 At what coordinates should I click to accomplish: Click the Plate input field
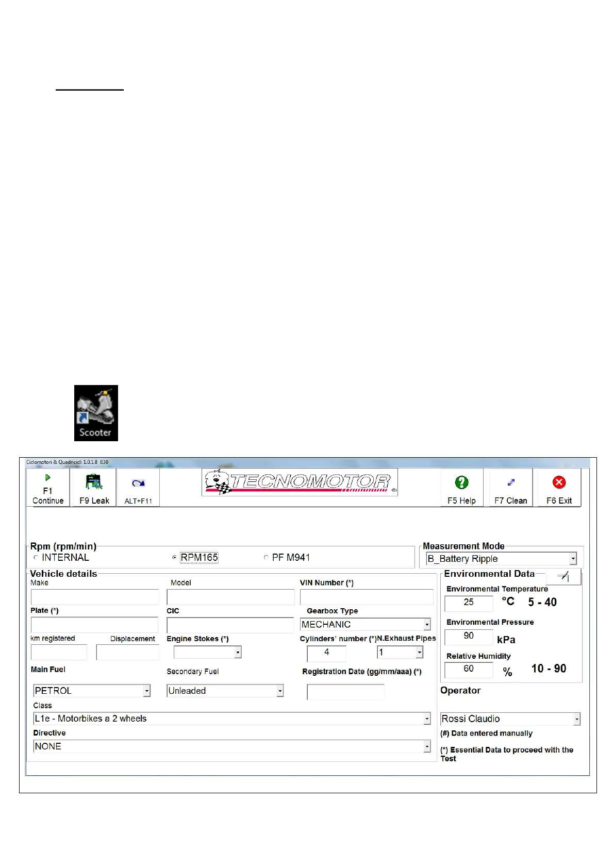(94, 625)
